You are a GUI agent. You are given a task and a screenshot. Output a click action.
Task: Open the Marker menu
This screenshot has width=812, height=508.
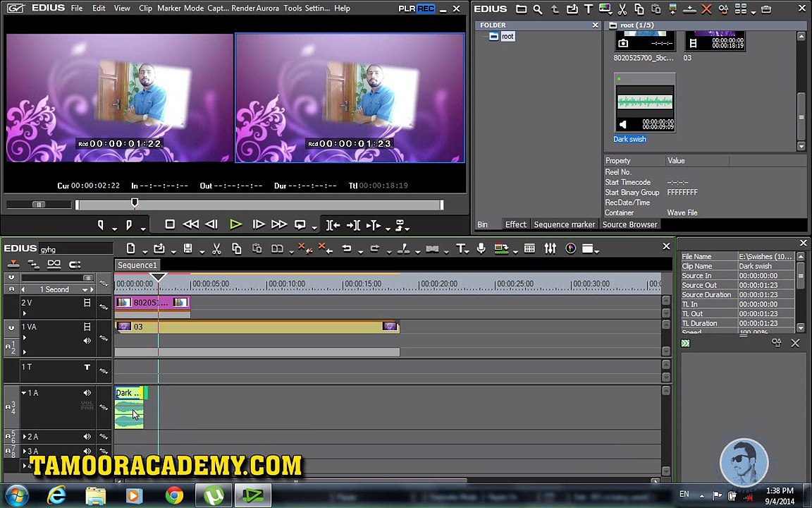[169, 8]
